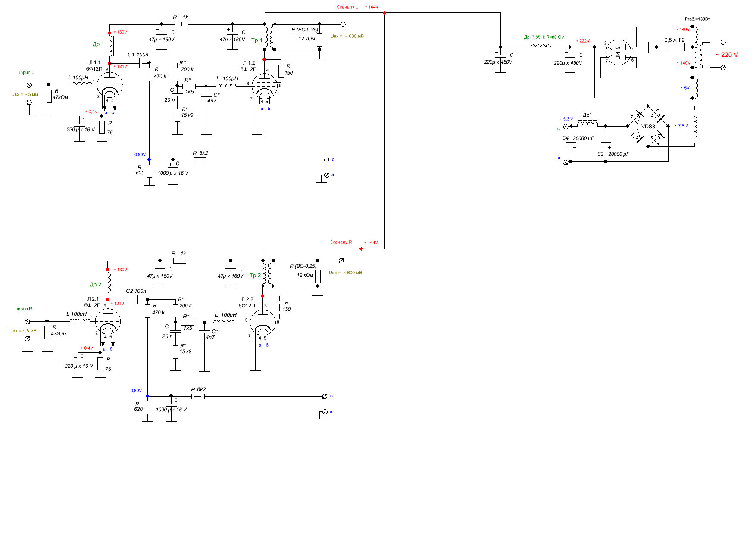Click the К каналу L label
The height and width of the screenshot is (534, 756).
tap(347, 7)
